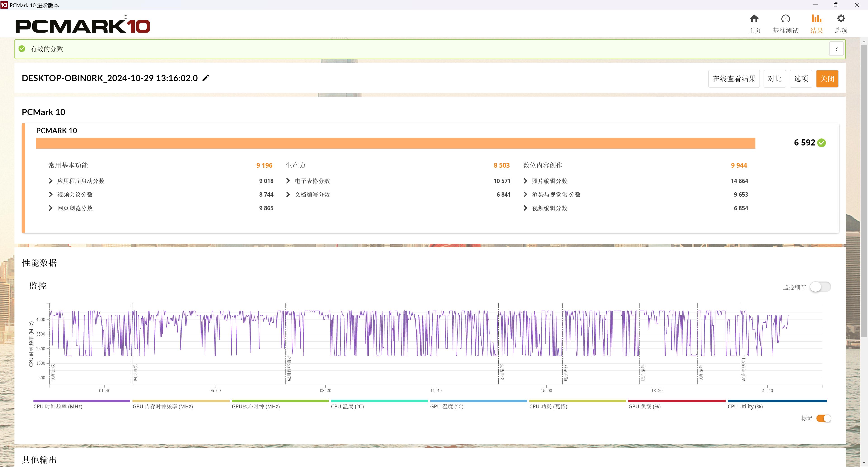The width and height of the screenshot is (868, 467).
Task: Click the home icon labeled 主页
Action: [x=754, y=19]
